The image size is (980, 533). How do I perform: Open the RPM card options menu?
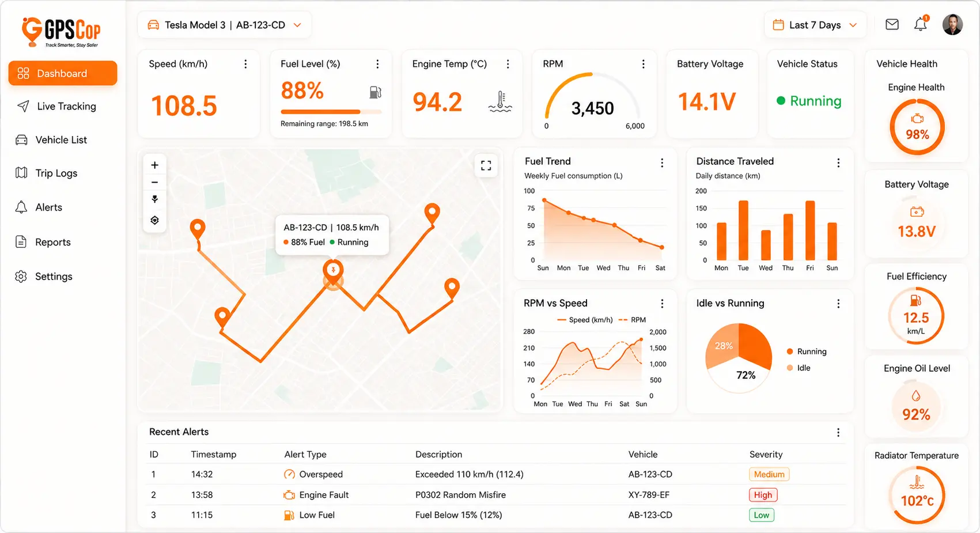click(x=644, y=64)
